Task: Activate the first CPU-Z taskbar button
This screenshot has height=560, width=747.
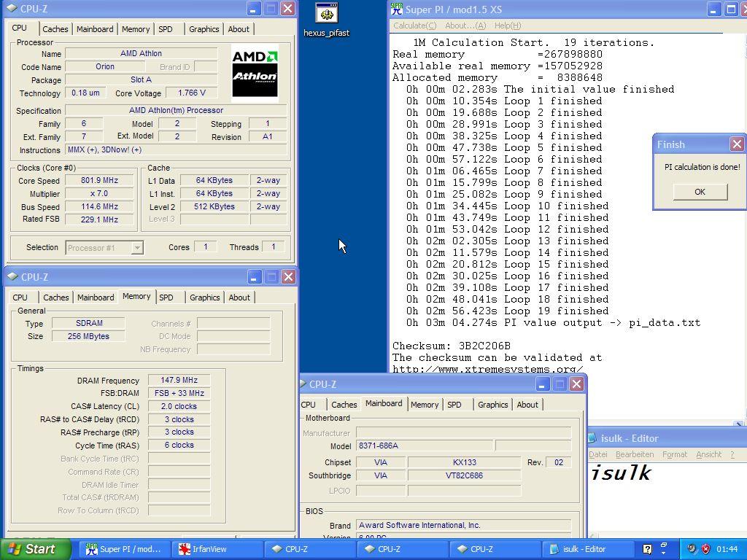Action: pyautogui.click(x=309, y=549)
